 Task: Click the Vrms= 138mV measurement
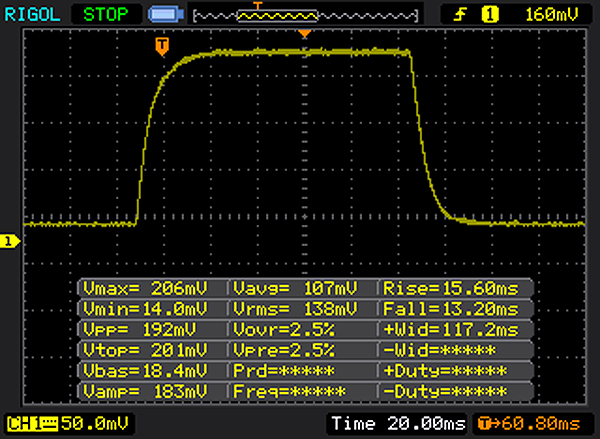295,309
